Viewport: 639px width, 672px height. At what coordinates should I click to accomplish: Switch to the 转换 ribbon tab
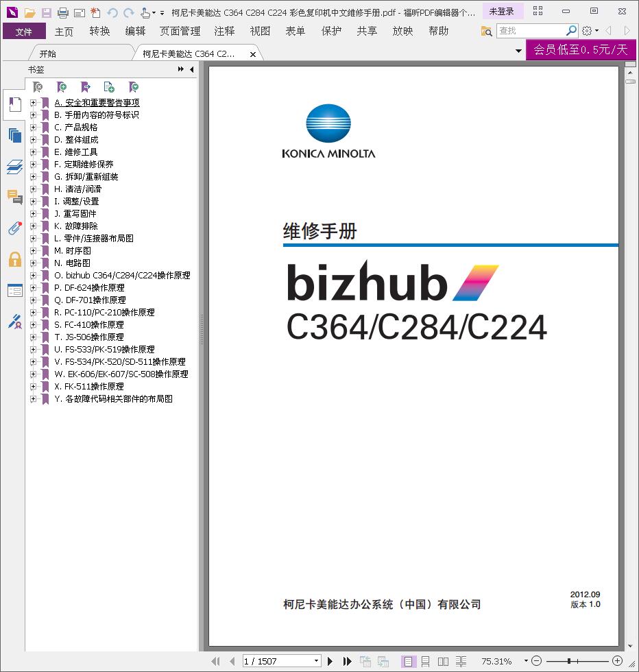click(x=100, y=32)
